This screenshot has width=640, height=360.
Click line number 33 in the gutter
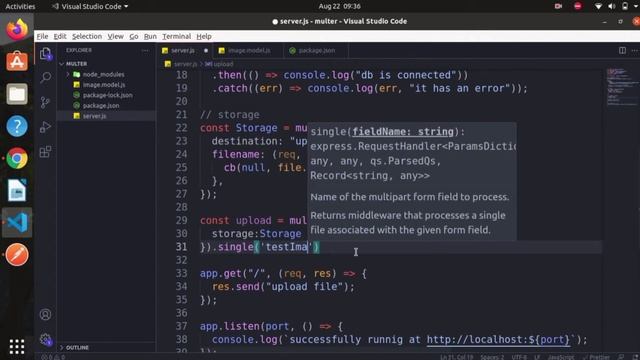coord(182,273)
